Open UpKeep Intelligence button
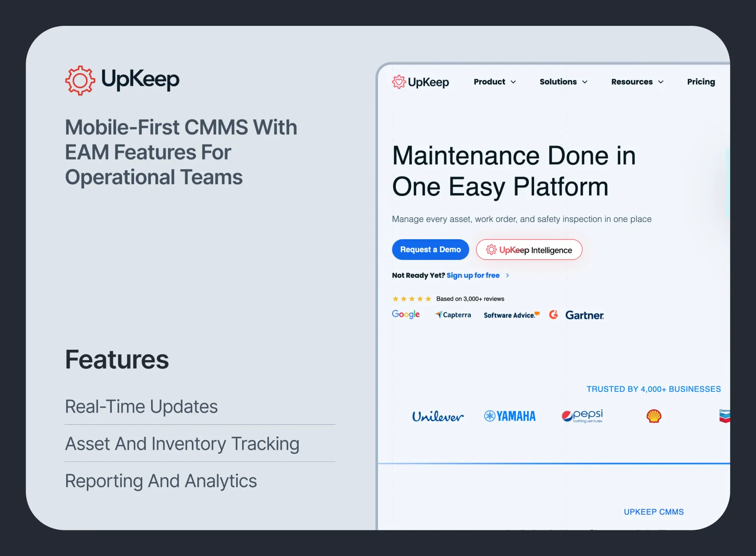 click(529, 250)
